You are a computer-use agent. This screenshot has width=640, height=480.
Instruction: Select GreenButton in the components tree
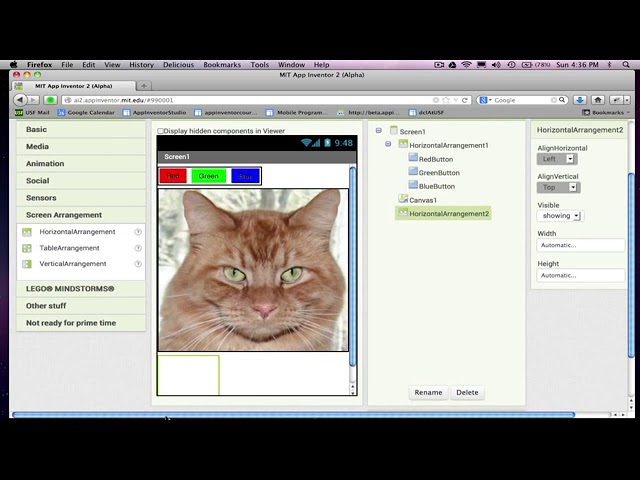click(439, 173)
